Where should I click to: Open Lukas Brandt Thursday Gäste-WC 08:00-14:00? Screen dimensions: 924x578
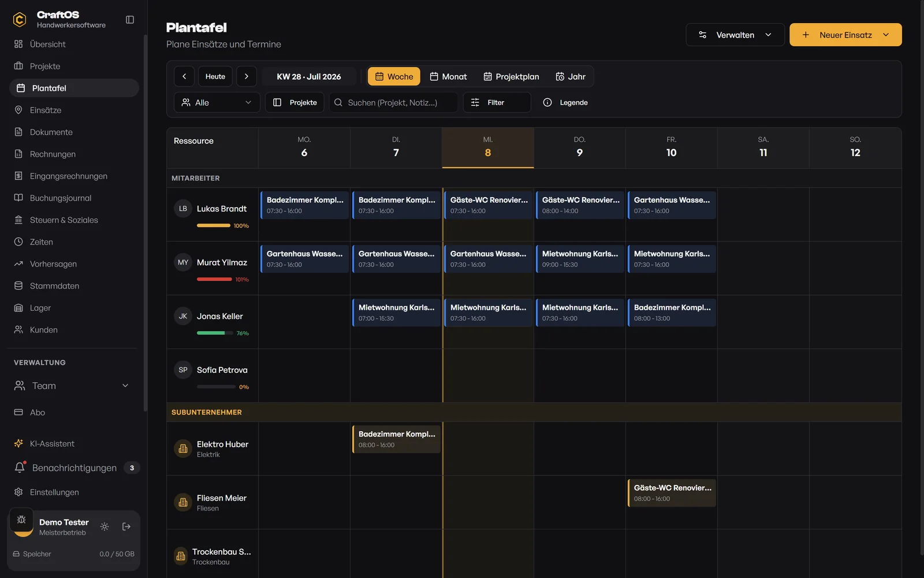coord(580,205)
